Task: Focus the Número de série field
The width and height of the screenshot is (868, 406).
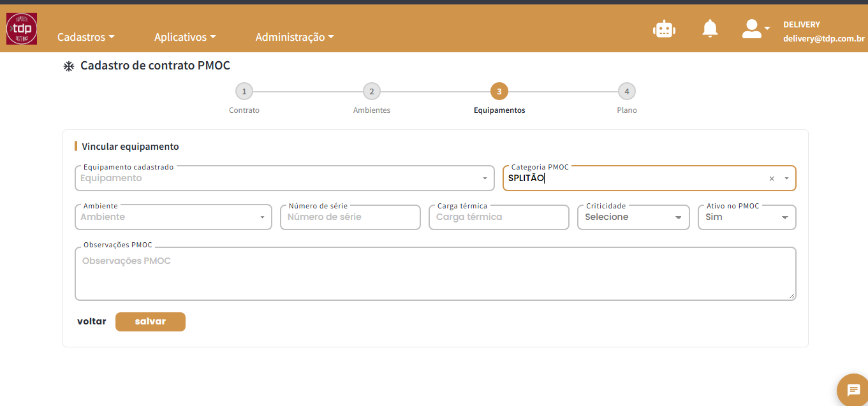Action: 350,217
